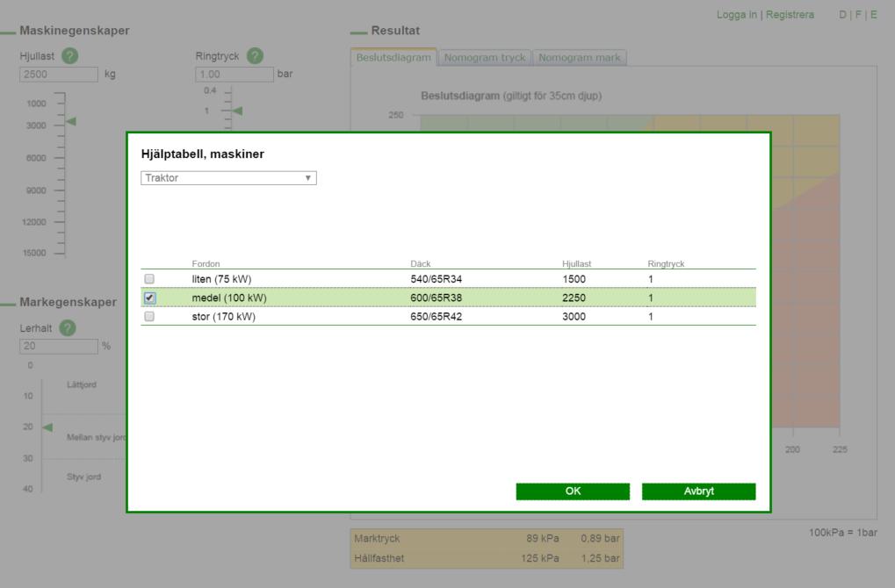Image resolution: width=895 pixels, height=588 pixels.
Task: Click the wheel load value 3000
Action: click(x=574, y=317)
